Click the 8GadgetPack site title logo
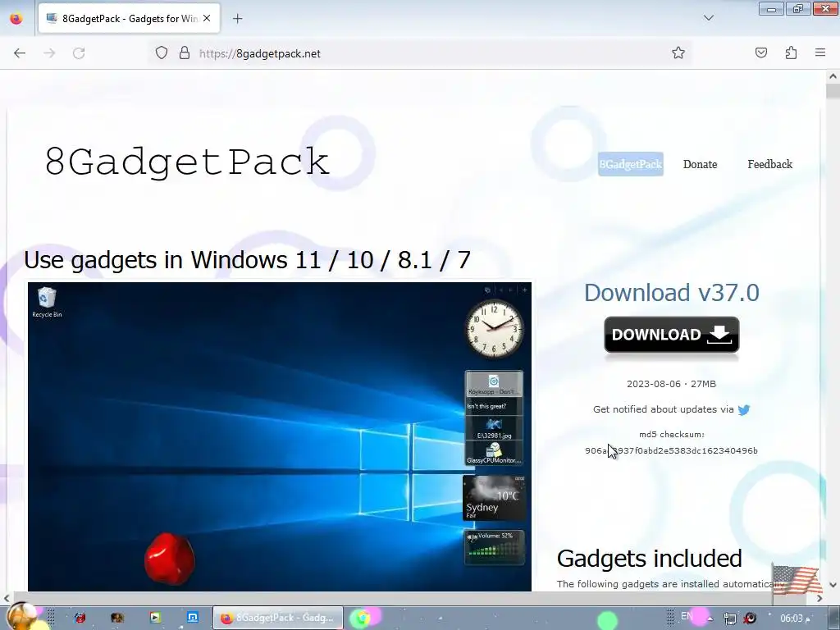840x630 pixels. tap(187, 162)
